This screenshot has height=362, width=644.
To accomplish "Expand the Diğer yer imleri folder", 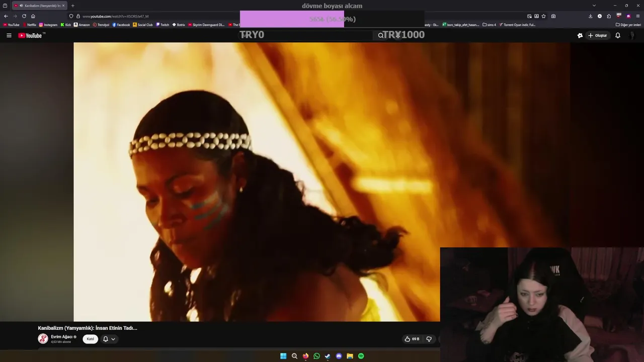I will [x=628, y=25].
